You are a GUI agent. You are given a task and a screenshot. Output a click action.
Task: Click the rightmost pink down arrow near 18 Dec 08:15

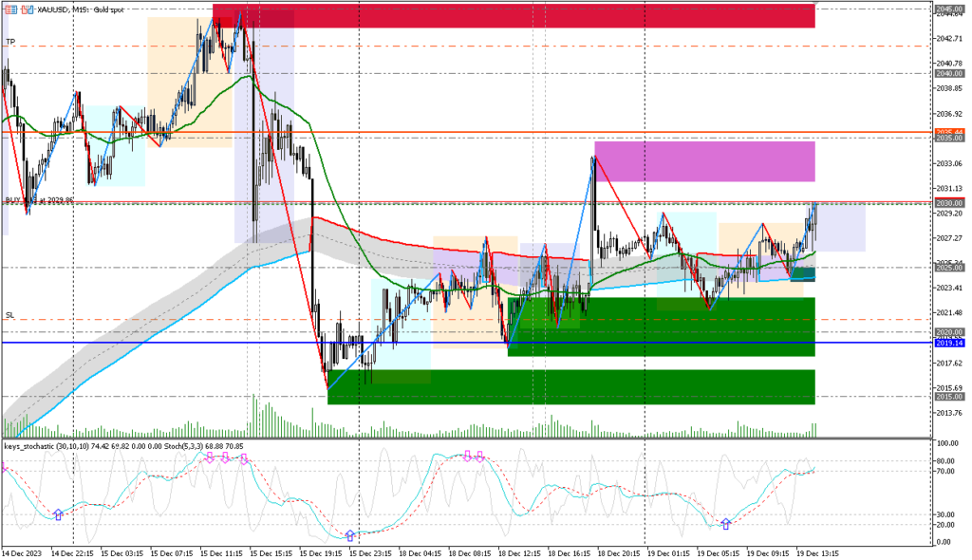pyautogui.click(x=480, y=457)
